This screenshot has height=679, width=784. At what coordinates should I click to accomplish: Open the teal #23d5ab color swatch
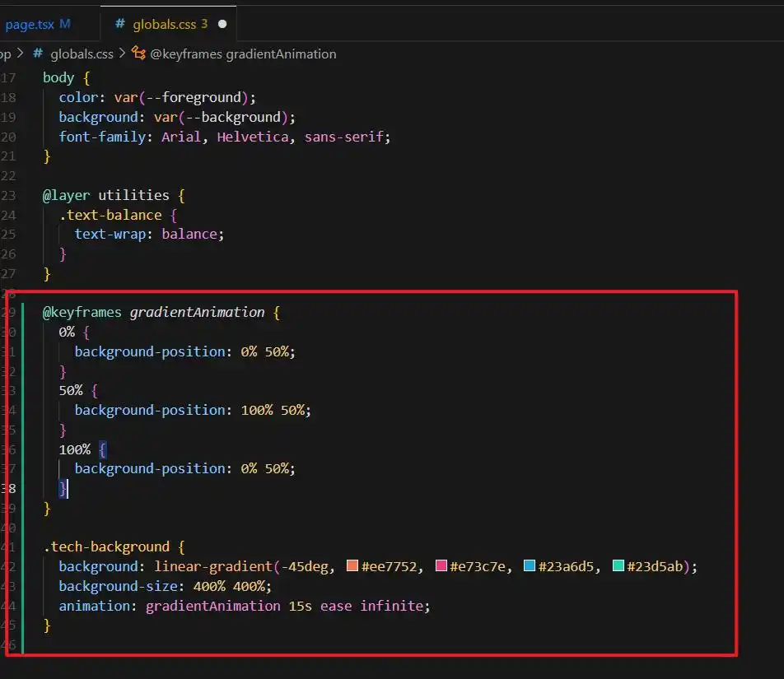[618, 566]
